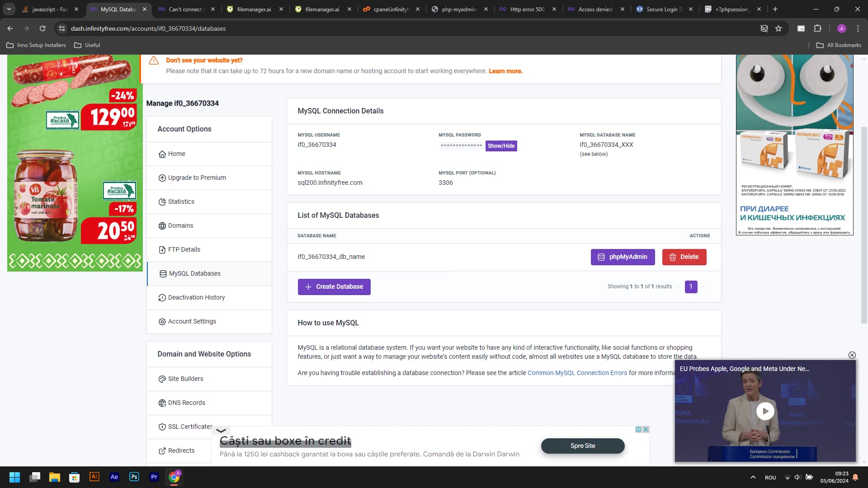The width and height of the screenshot is (868, 488).
Task: Launch Photoshop from taskbar
Action: 134,477
